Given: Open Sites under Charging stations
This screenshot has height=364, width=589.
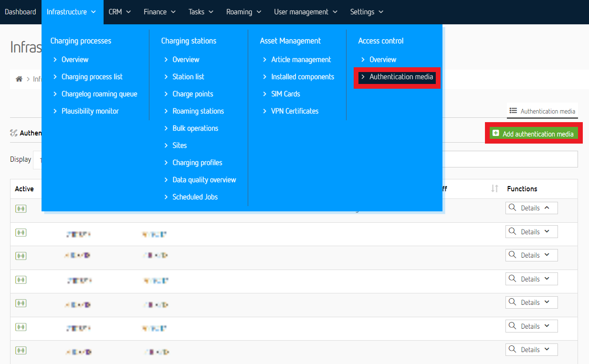Looking at the screenshot, I should click(179, 146).
